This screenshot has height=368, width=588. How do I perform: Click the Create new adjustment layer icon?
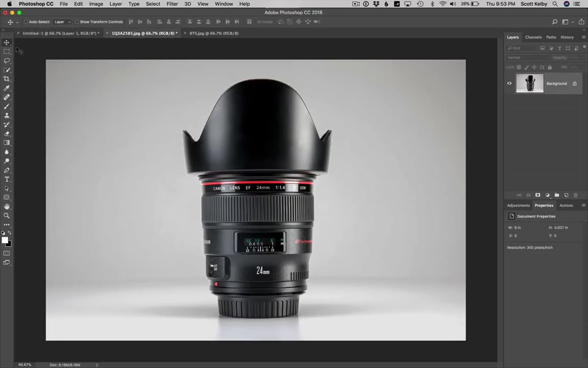[547, 195]
